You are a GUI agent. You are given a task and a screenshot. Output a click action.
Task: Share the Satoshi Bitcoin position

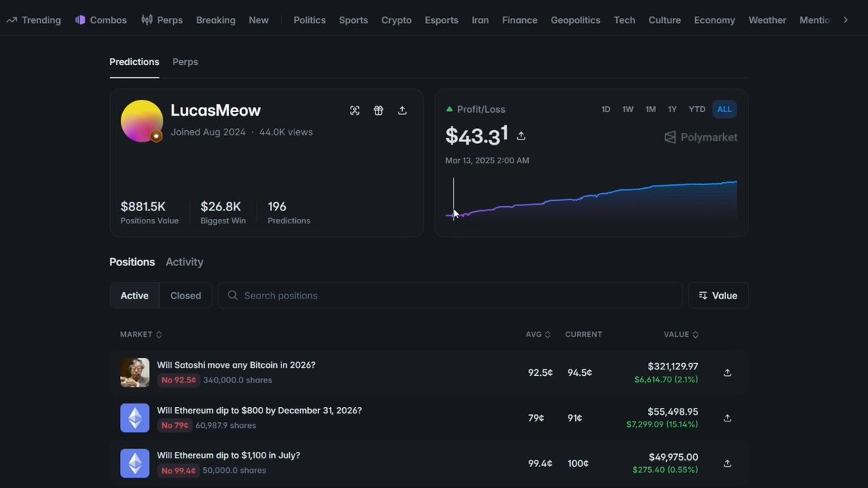point(728,373)
